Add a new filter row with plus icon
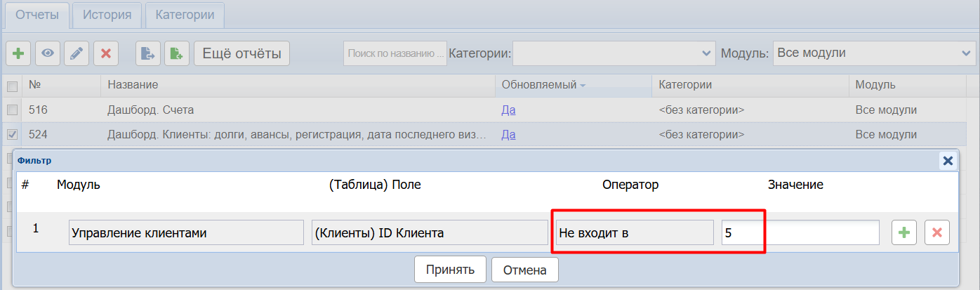The image size is (980, 290). pos(904,232)
